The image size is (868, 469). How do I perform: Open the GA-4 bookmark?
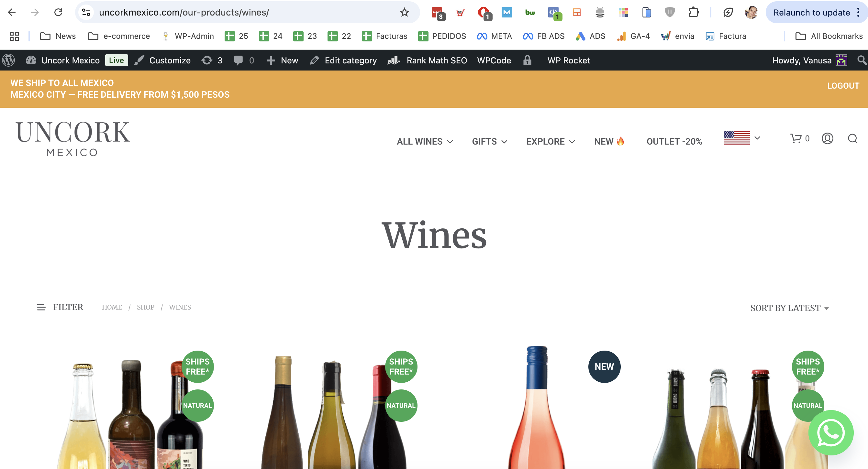633,36
